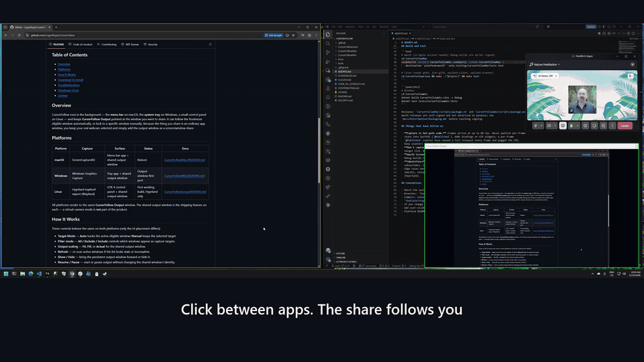Click the Update button in VS Code title bar
644x362 pixels.
[x=590, y=27]
